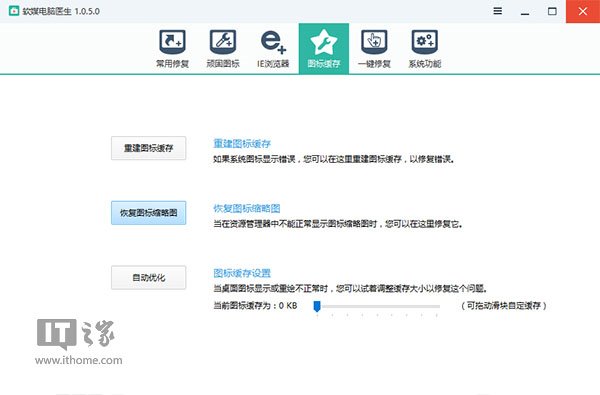
Task: Click the 恢复图标缩略图 button
Action: pos(148,213)
